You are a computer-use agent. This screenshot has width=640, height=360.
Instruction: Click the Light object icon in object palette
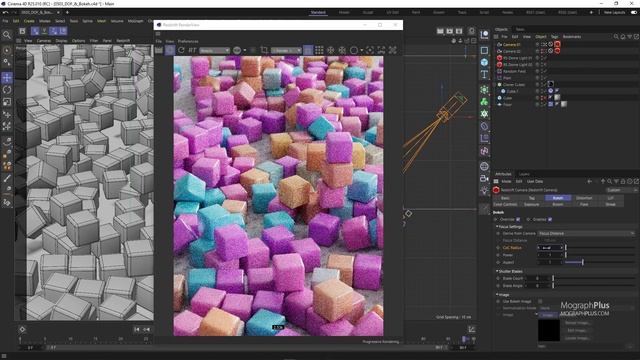(484, 191)
